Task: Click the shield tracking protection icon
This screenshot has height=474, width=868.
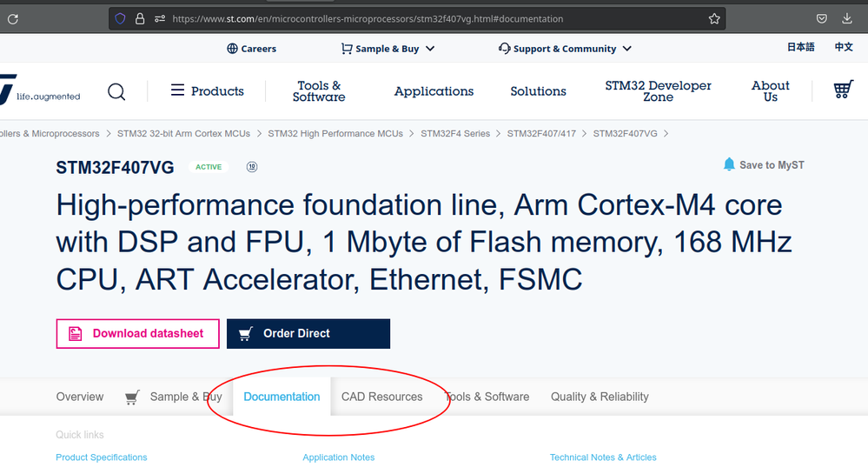Action: (121, 18)
